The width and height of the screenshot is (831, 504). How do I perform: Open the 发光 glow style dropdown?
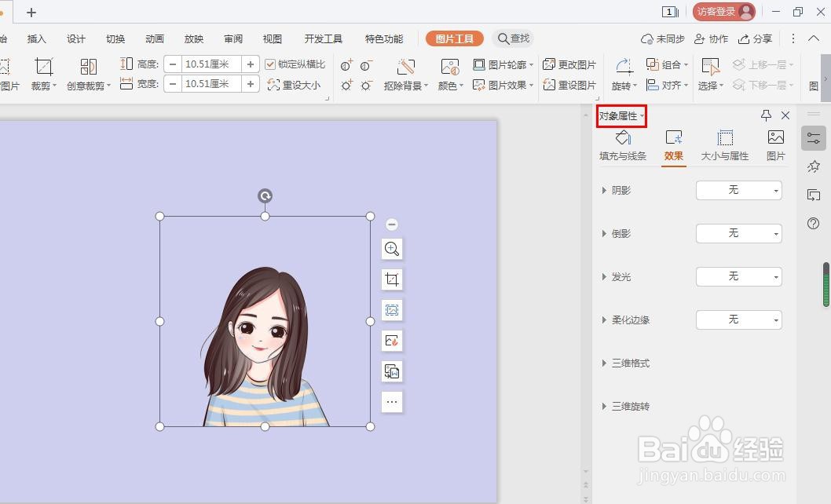pos(738,276)
